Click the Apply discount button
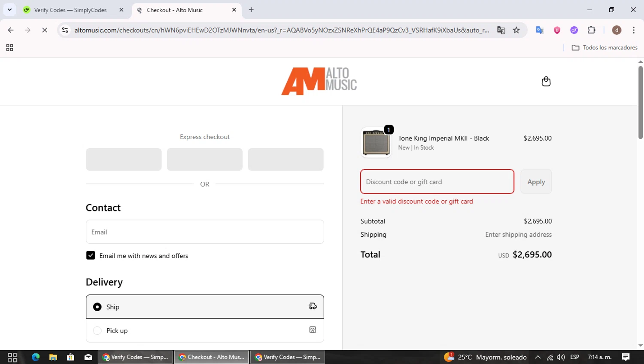644x364 pixels. (536, 181)
